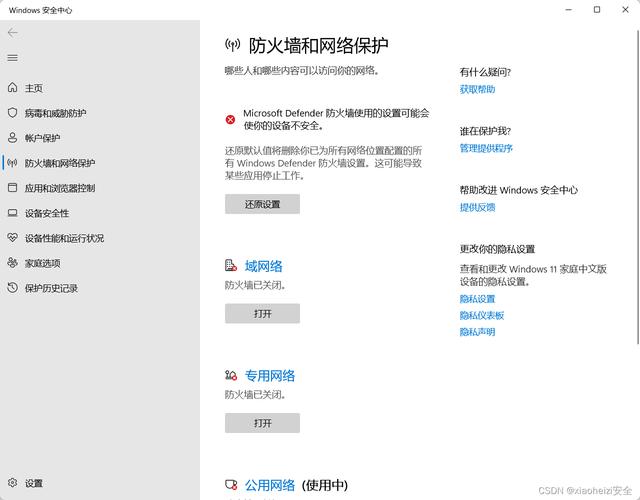This screenshot has width=640, height=500.
Task: Toggle the hamburger navigation menu
Action: (13, 58)
